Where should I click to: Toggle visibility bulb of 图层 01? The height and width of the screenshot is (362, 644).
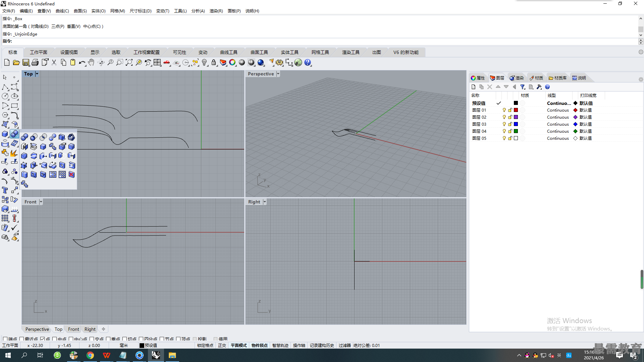[504, 110]
